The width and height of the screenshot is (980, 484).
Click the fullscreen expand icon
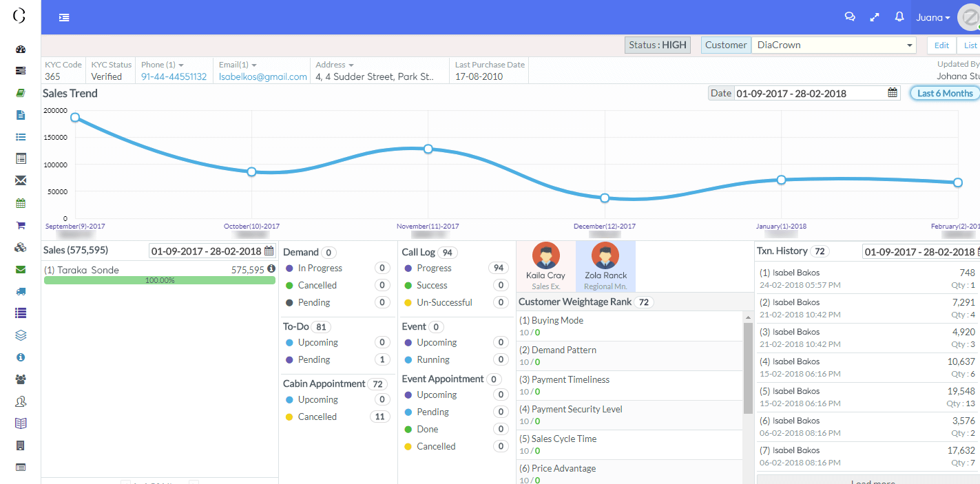tap(875, 17)
